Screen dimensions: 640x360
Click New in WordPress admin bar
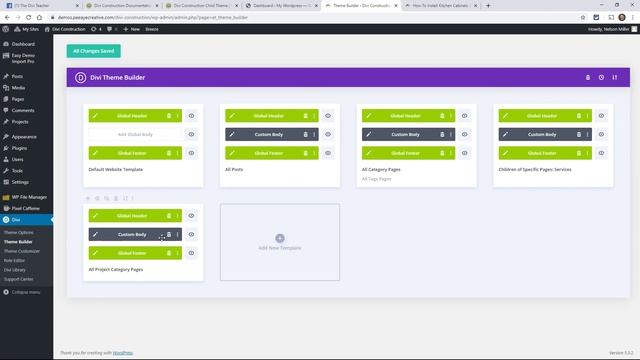[x=131, y=29]
